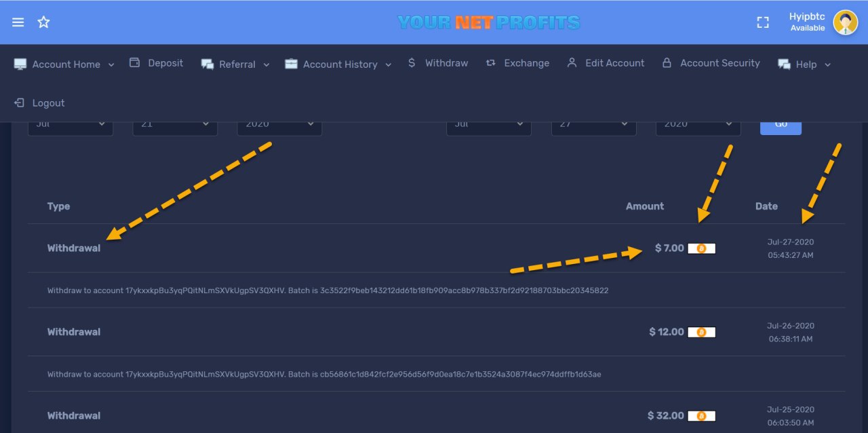Select the Withdrawal row dated Jul-25-2020
Image resolution: width=868 pixels, height=433 pixels.
coord(437,413)
